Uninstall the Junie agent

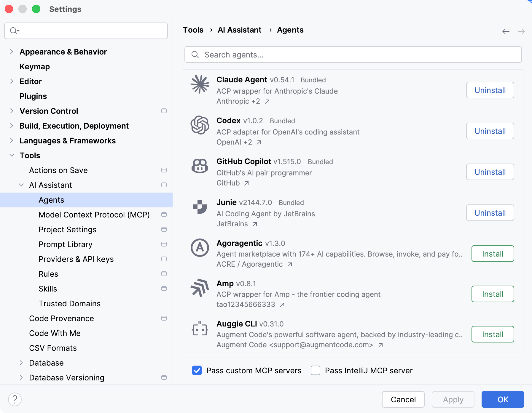coord(490,213)
